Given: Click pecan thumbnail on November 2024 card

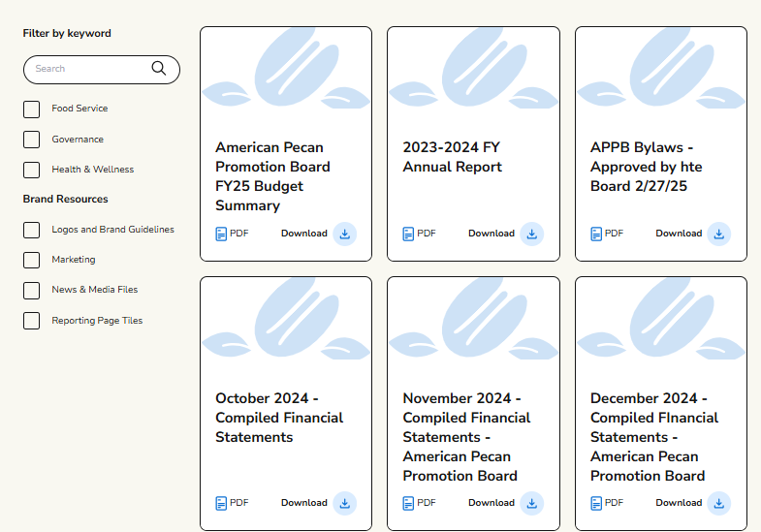Looking at the screenshot, I should pyautogui.click(x=473, y=319).
